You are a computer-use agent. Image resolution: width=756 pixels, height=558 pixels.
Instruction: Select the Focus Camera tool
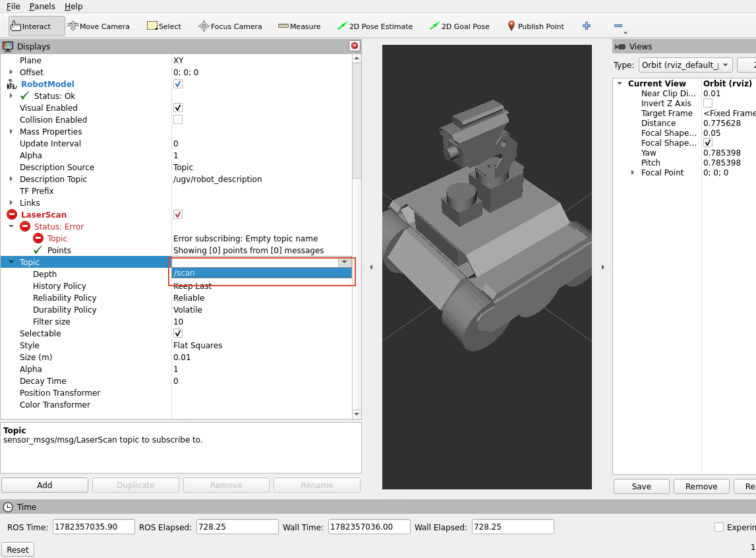tap(230, 26)
